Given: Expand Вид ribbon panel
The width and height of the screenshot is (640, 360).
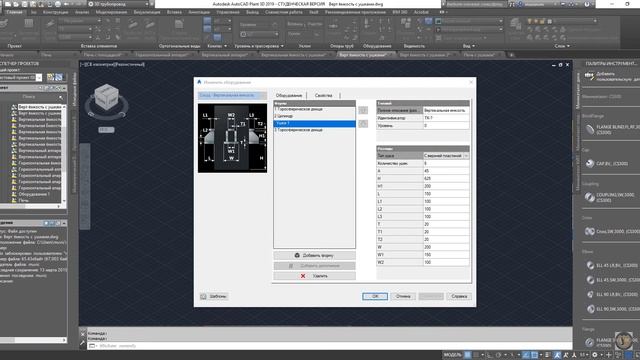Looking at the screenshot, I should (x=469, y=46).
